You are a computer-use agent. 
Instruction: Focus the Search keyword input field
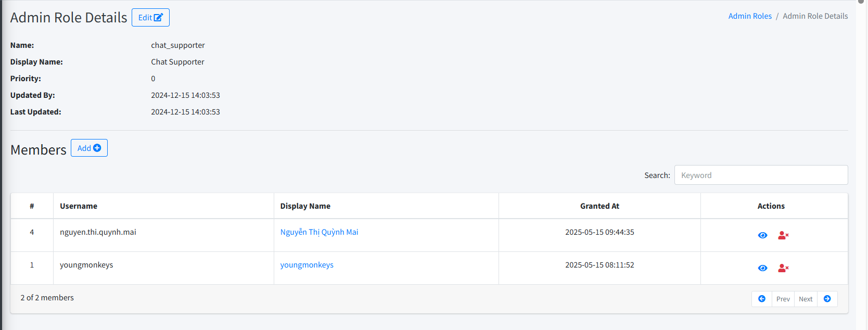(x=761, y=175)
